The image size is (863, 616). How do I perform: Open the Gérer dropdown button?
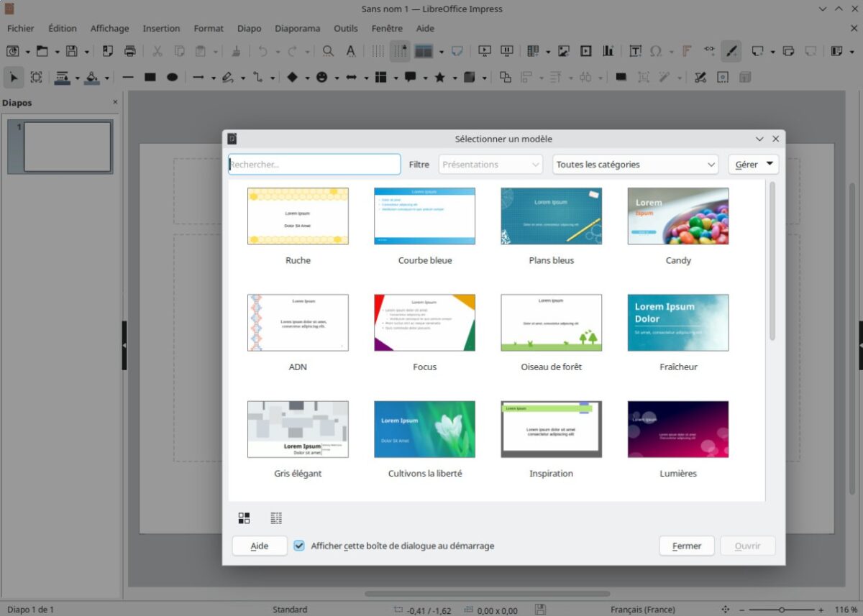pos(753,165)
